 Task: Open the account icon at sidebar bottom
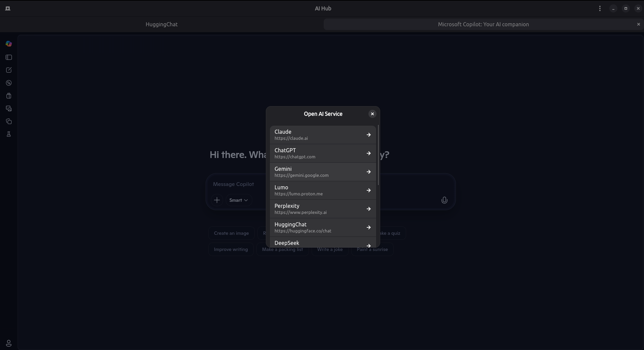tap(8, 343)
